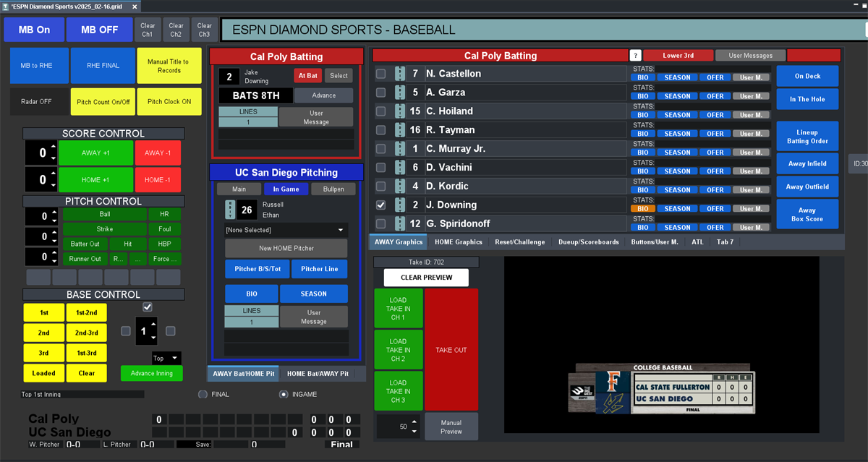Open the Top inning half dropdown

point(166,359)
